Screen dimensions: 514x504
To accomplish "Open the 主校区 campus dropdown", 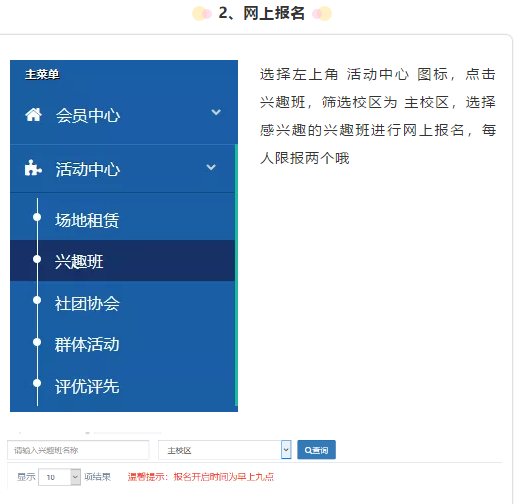I will tap(225, 450).
